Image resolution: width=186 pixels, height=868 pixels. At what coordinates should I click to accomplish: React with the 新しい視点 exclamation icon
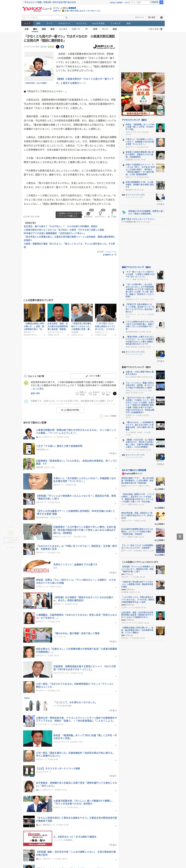(x=112, y=214)
